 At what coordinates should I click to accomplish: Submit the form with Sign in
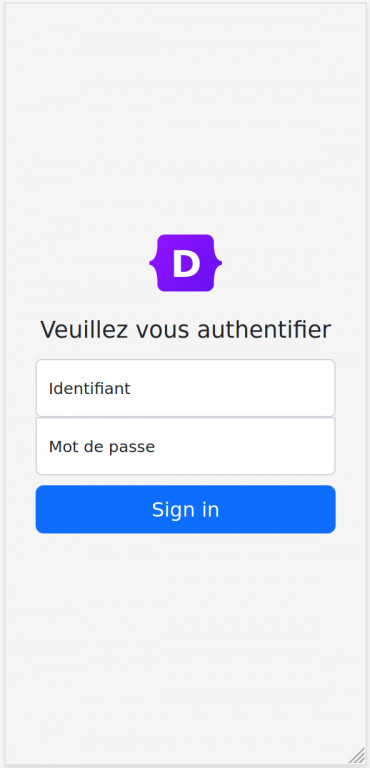click(185, 509)
